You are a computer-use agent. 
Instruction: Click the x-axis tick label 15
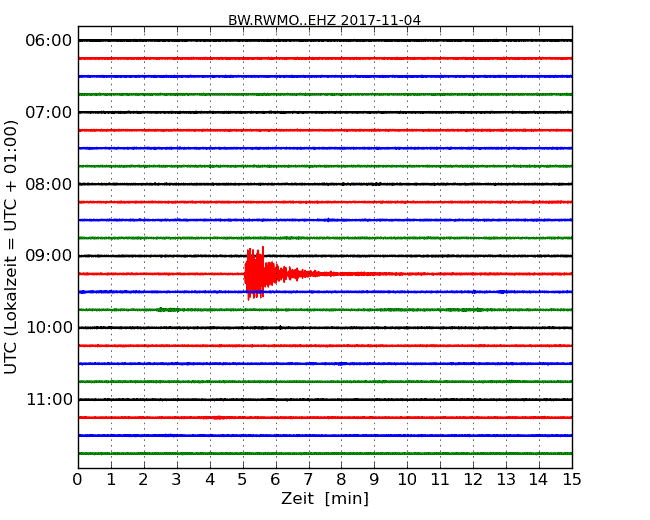(572, 479)
